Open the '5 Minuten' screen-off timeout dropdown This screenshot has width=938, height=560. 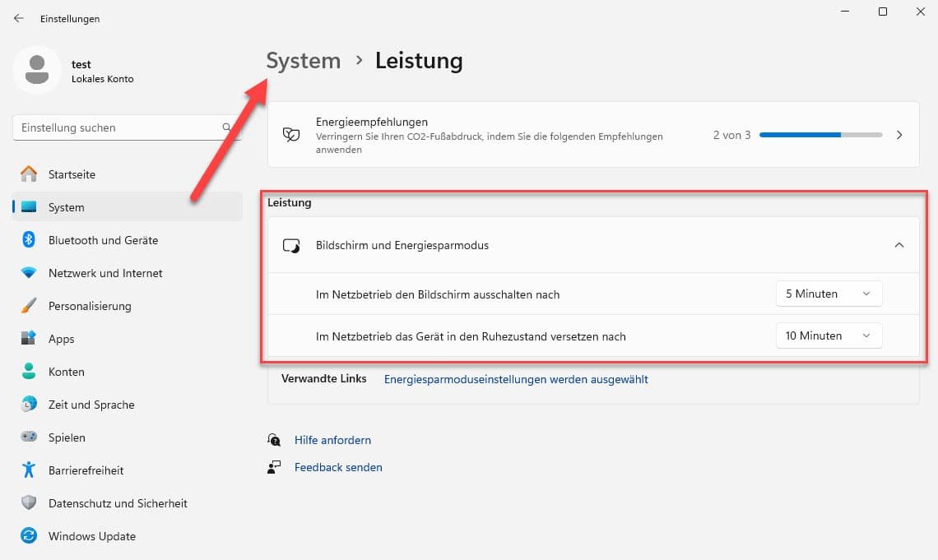click(829, 294)
